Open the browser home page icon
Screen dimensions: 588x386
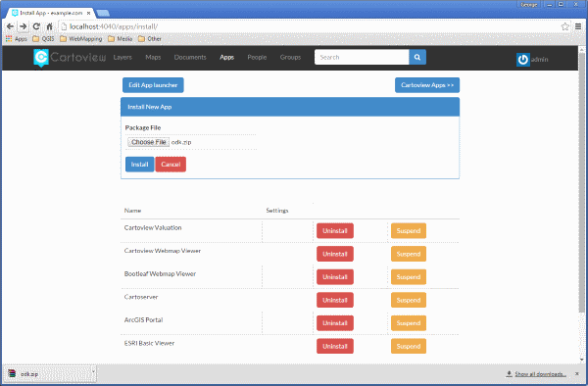[x=49, y=26]
